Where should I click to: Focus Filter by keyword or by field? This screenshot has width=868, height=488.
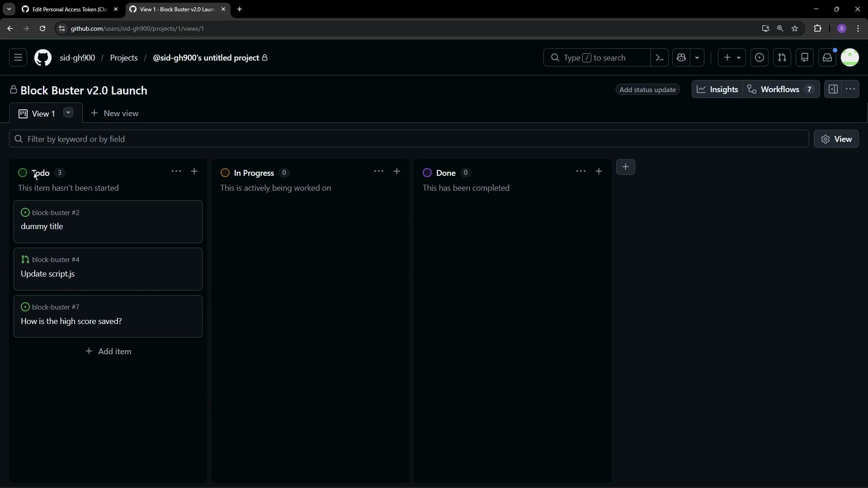409,139
